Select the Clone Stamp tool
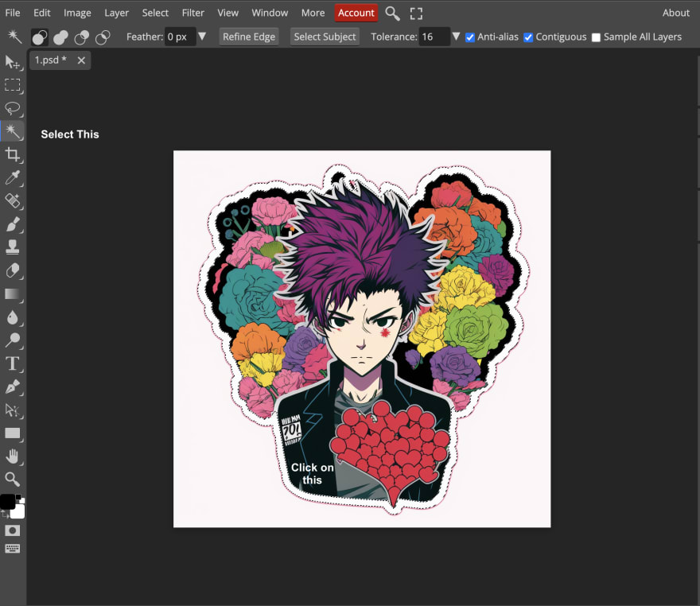 (x=13, y=247)
